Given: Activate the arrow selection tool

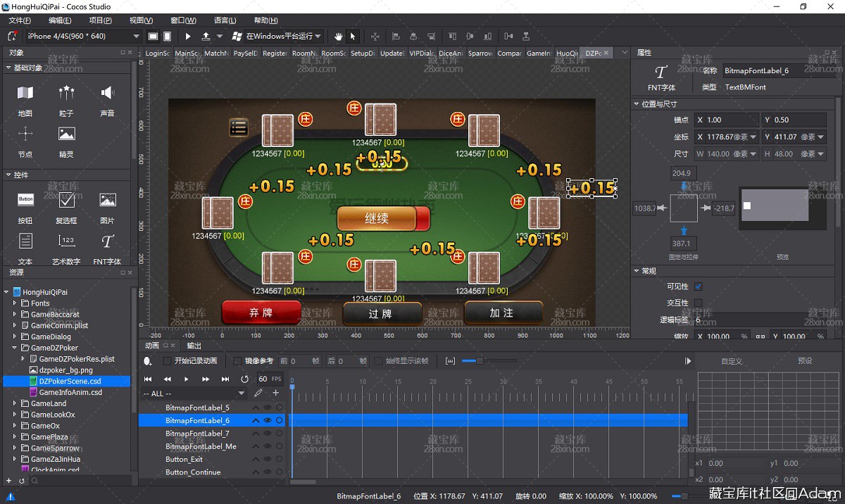Looking at the screenshot, I should point(353,36).
